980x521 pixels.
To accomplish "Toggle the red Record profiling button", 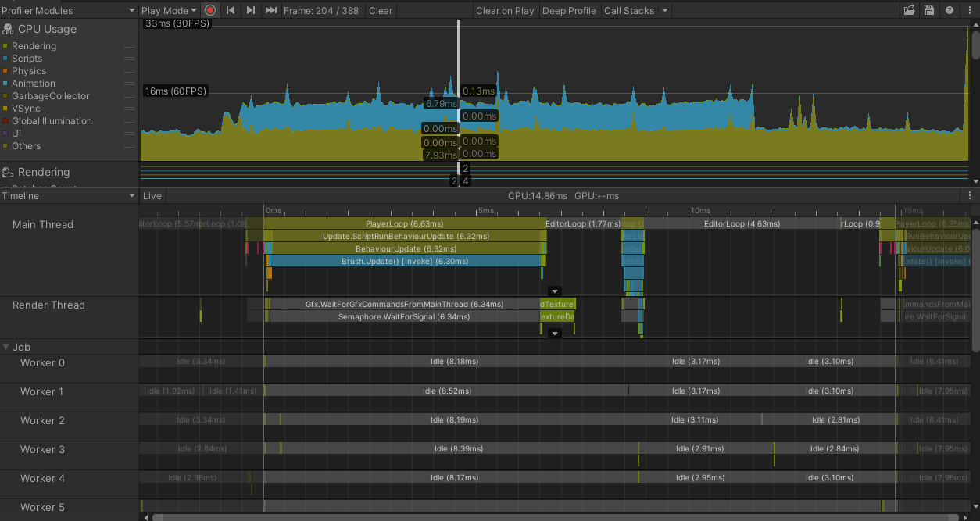I will (210, 10).
